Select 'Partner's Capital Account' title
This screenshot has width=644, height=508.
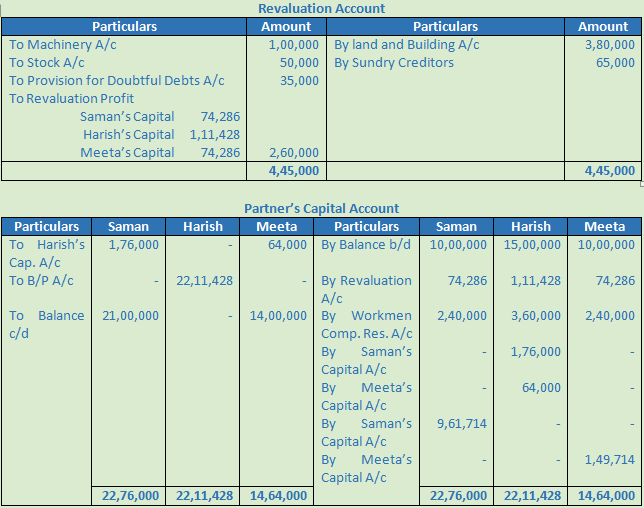coord(322,208)
